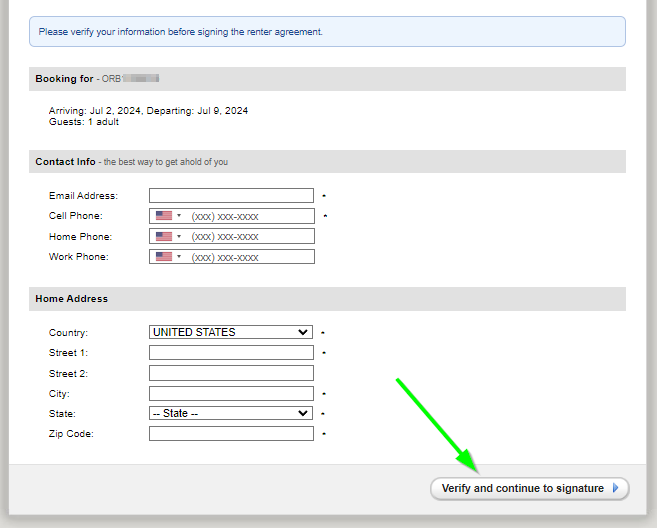Focus the Street 1 text box
This screenshot has width=657, height=528.
231,353
